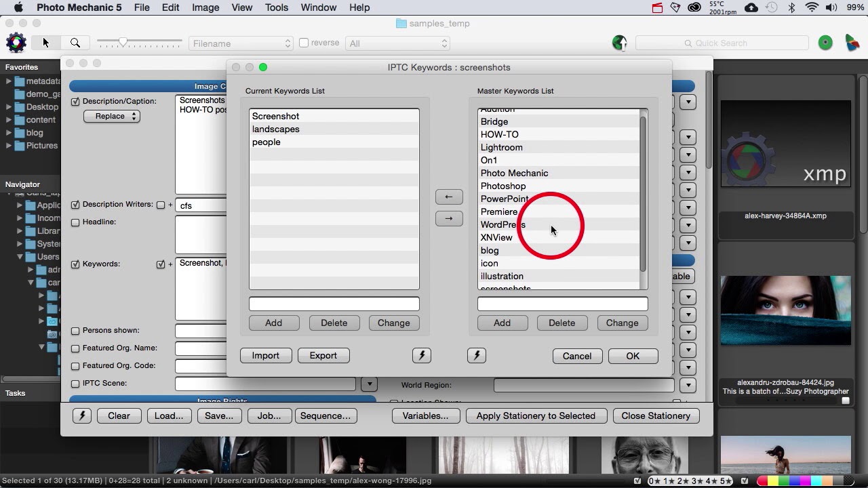Image resolution: width=868 pixels, height=488 pixels.
Task: Open Time Machine menu bar icon
Action: click(x=772, y=7)
